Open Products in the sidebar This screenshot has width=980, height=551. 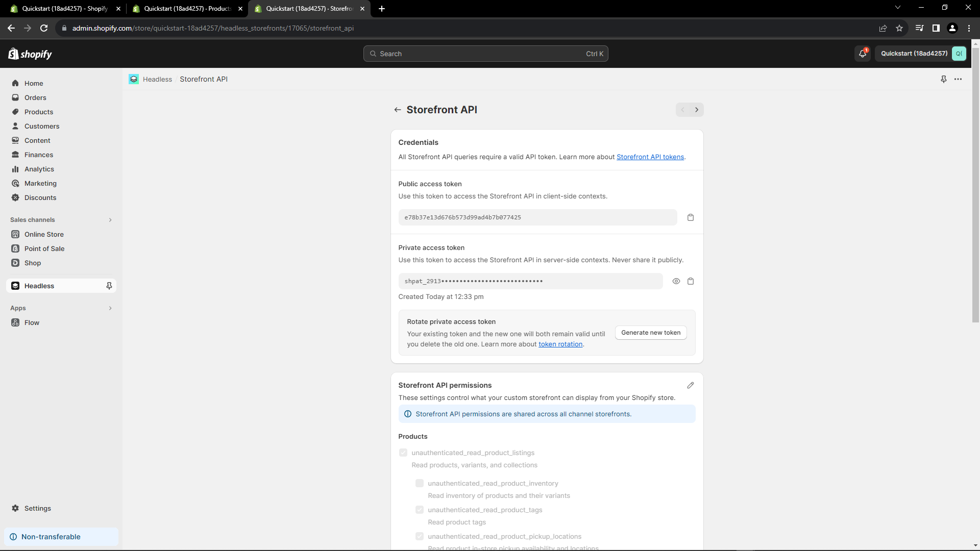(39, 112)
